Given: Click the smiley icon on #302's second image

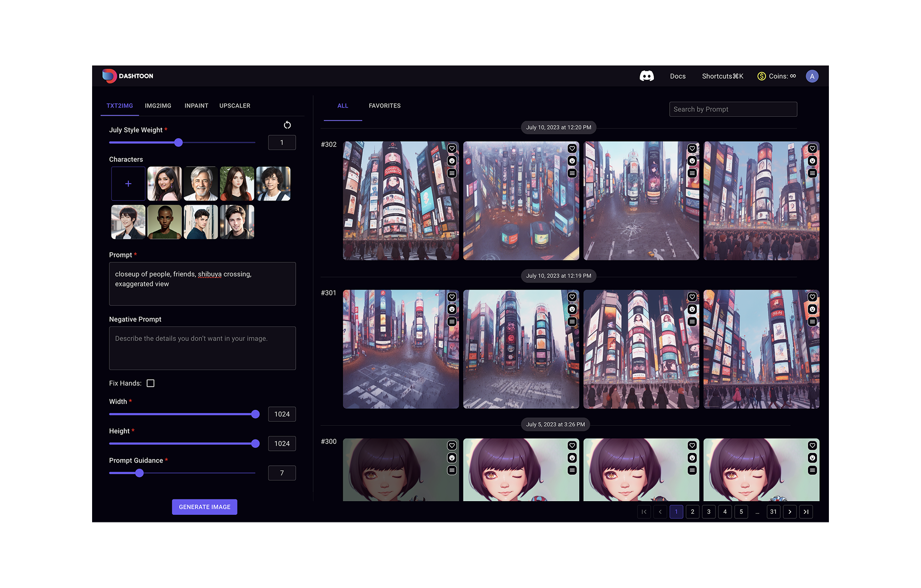Looking at the screenshot, I should click(x=572, y=161).
